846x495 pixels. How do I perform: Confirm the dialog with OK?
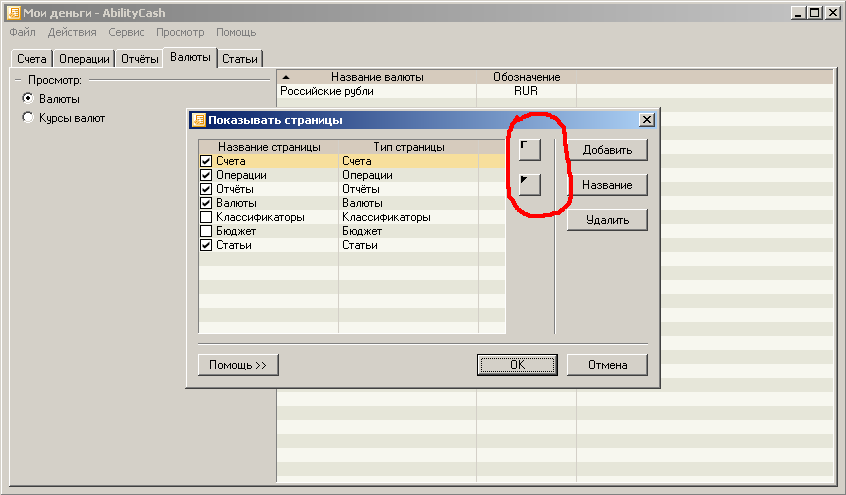coord(517,365)
